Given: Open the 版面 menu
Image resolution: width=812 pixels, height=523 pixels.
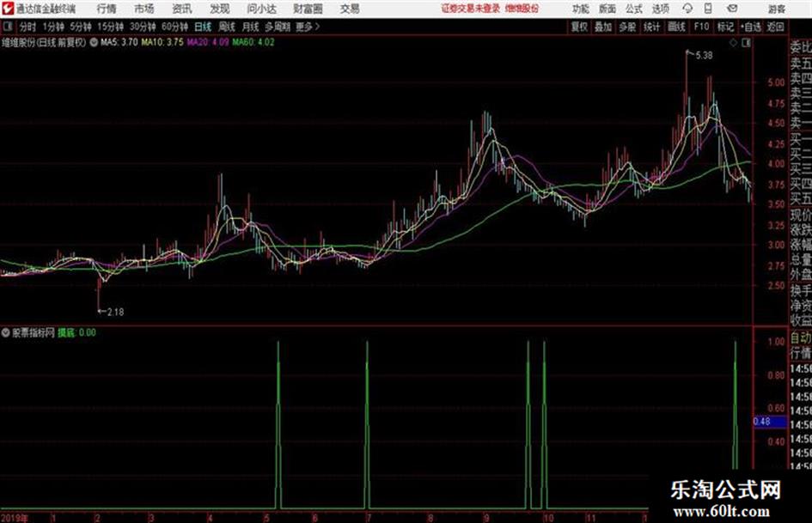Looking at the screenshot, I should click(607, 9).
